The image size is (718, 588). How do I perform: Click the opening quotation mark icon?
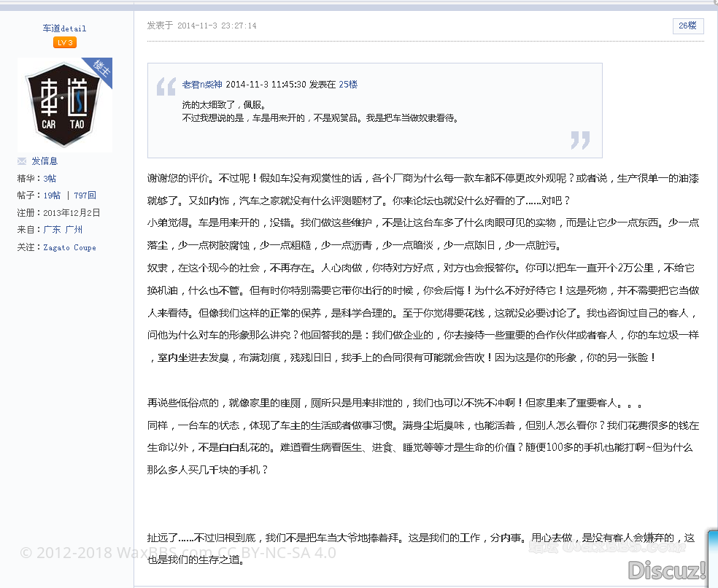pos(166,87)
